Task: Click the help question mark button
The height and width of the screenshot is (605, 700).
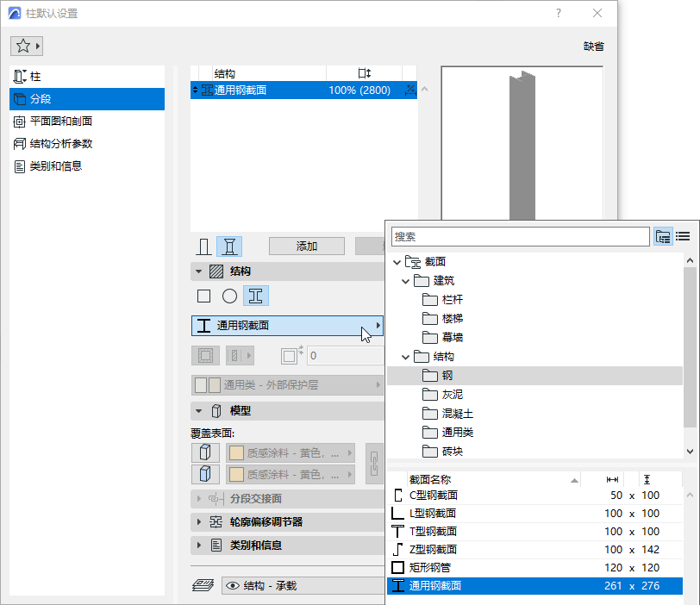Action: [x=559, y=14]
